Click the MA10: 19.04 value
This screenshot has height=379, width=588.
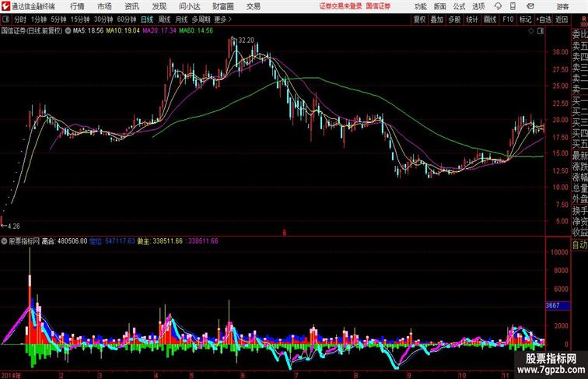(x=123, y=31)
